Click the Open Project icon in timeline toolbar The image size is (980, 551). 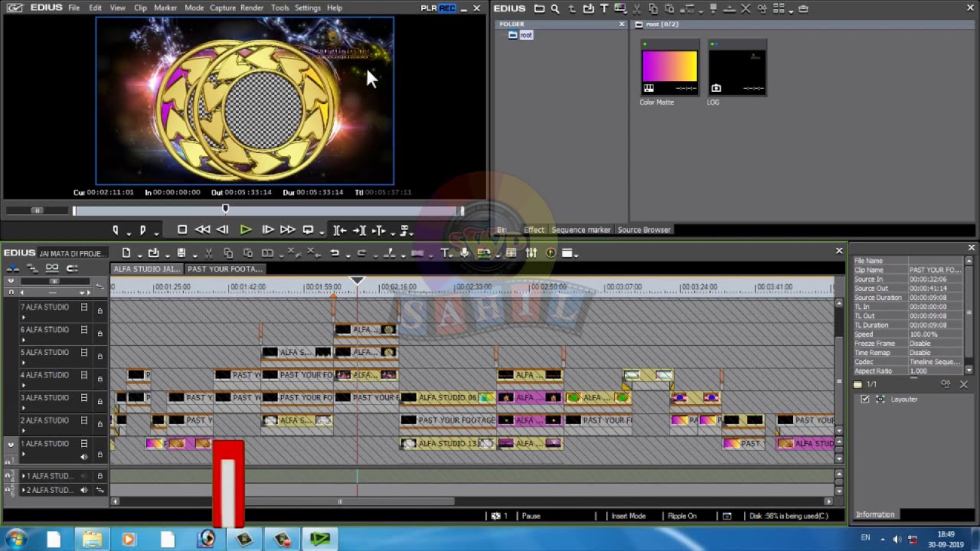153,253
